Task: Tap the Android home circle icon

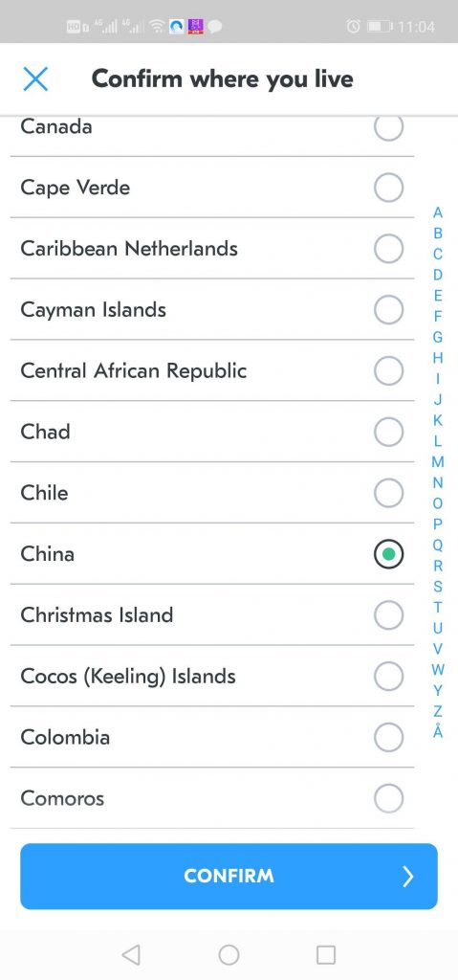Action: pos(229,954)
